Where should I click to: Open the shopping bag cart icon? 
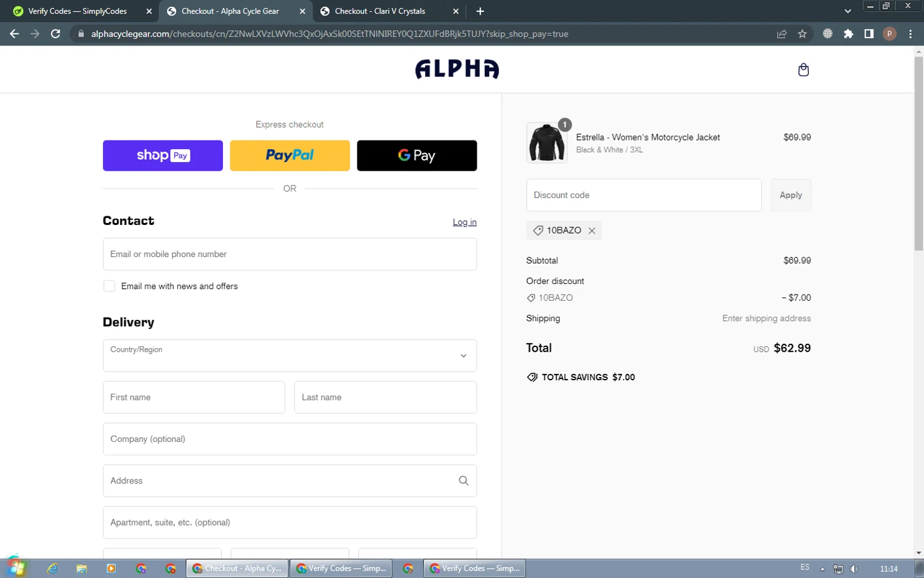pyautogui.click(x=803, y=70)
